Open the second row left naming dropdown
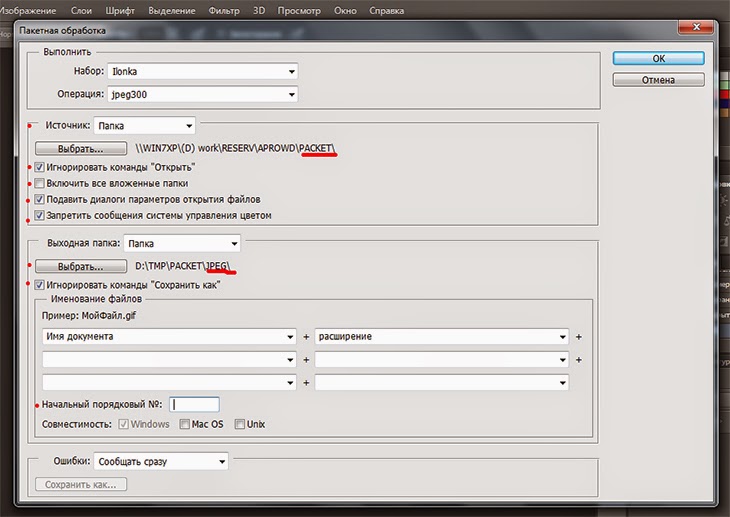This screenshot has width=730, height=517. (x=169, y=360)
